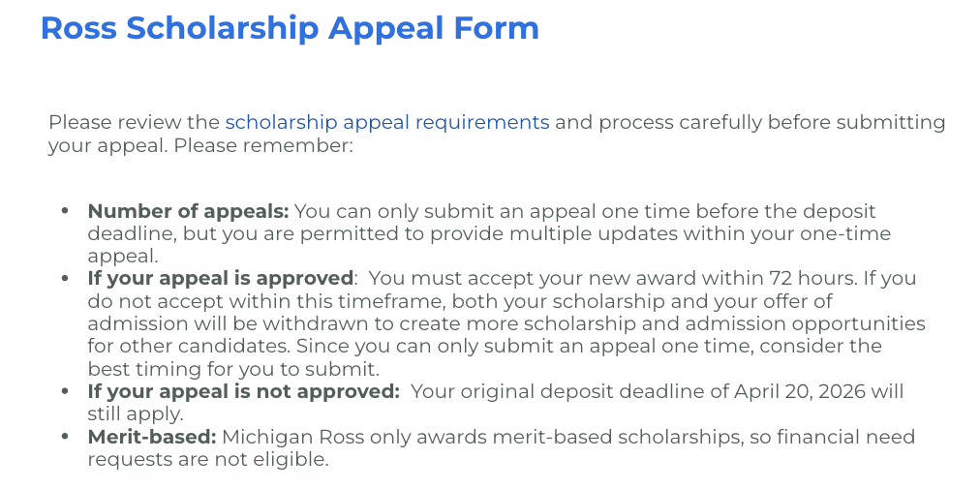Click the 'still apply.' text

point(137,413)
